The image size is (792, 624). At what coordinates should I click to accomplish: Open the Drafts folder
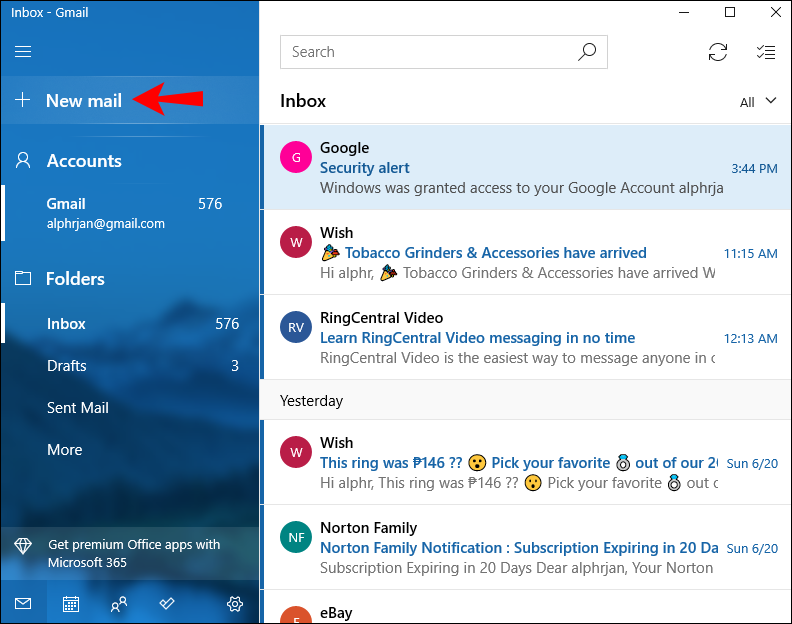point(130,365)
